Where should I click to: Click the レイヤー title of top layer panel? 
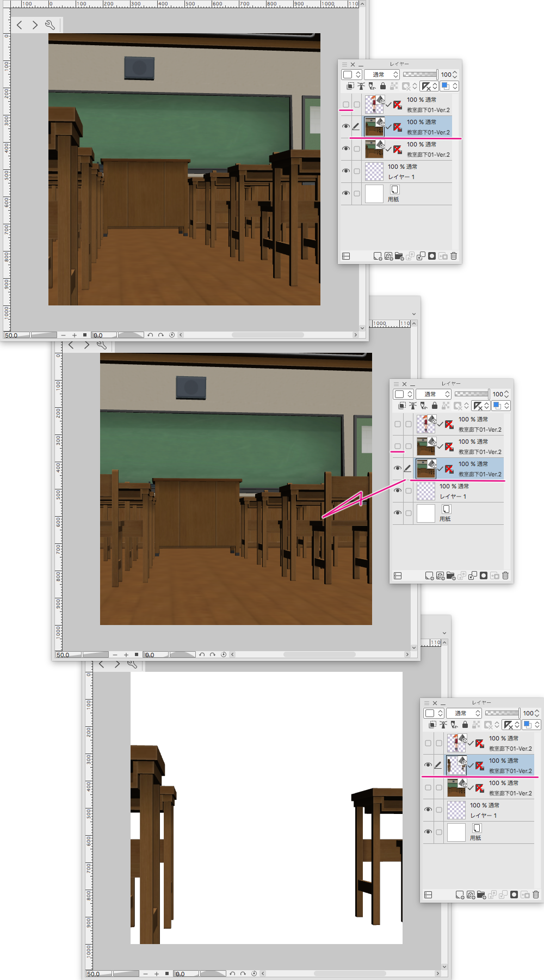[x=399, y=64]
